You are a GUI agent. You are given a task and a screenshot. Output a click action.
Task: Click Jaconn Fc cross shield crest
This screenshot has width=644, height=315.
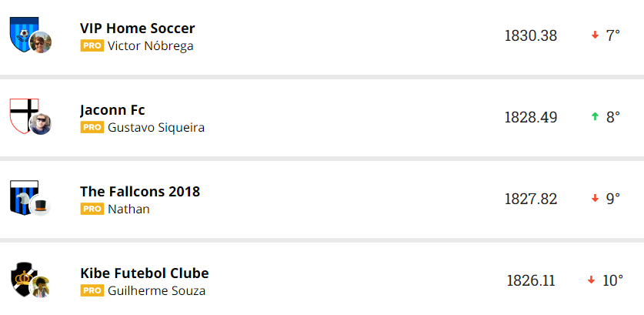tap(21, 112)
